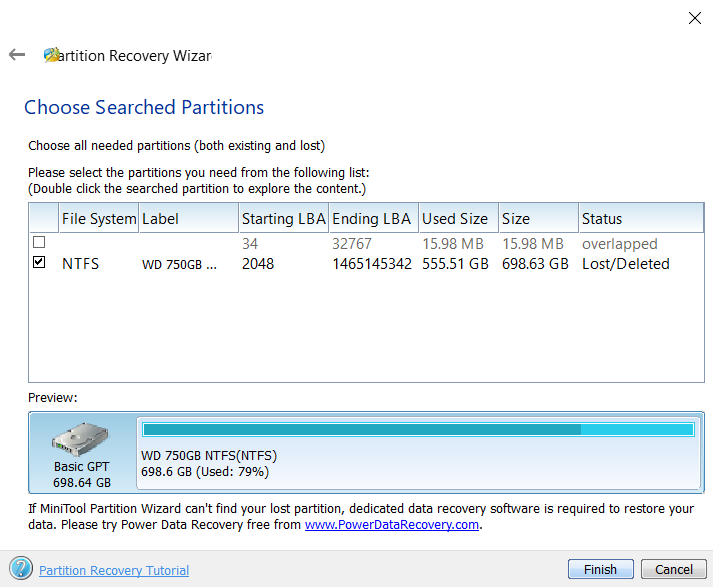713x587 pixels.
Task: Sort by File System column header
Action: (x=99, y=218)
